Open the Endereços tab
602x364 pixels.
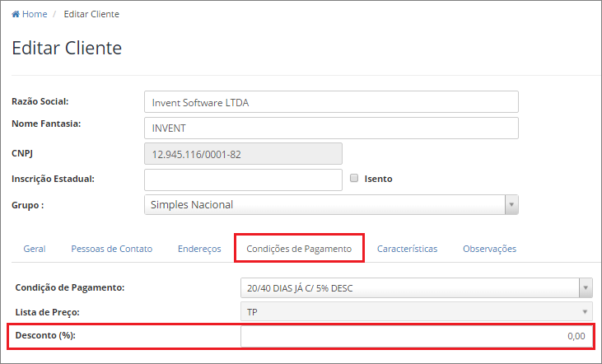click(x=199, y=249)
